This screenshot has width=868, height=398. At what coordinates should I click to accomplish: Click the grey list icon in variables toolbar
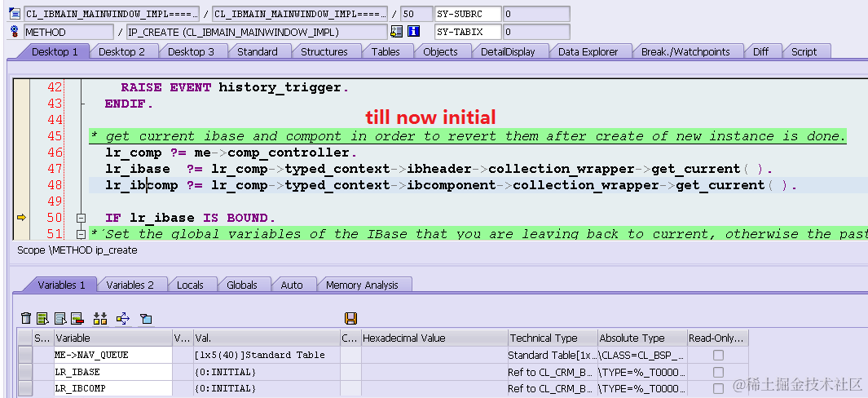60,318
